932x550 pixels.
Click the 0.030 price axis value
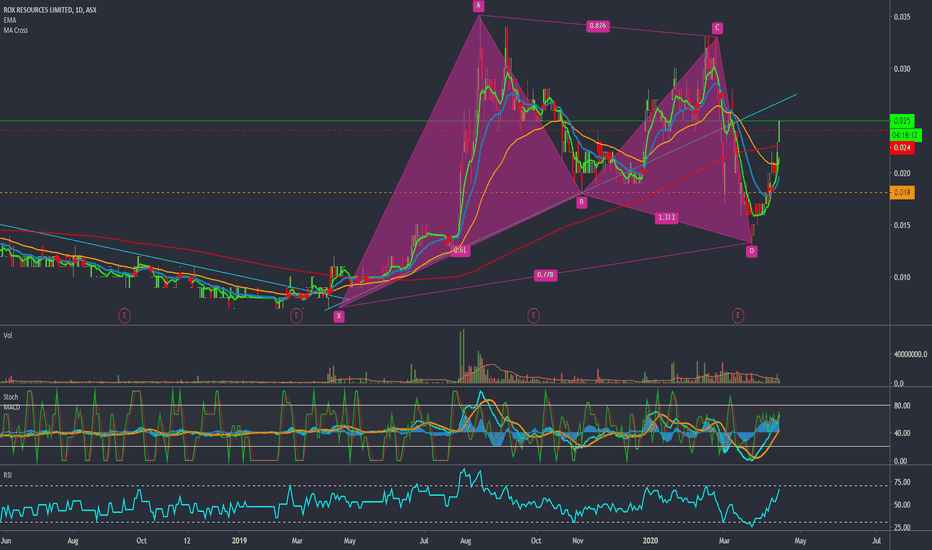pyautogui.click(x=902, y=69)
